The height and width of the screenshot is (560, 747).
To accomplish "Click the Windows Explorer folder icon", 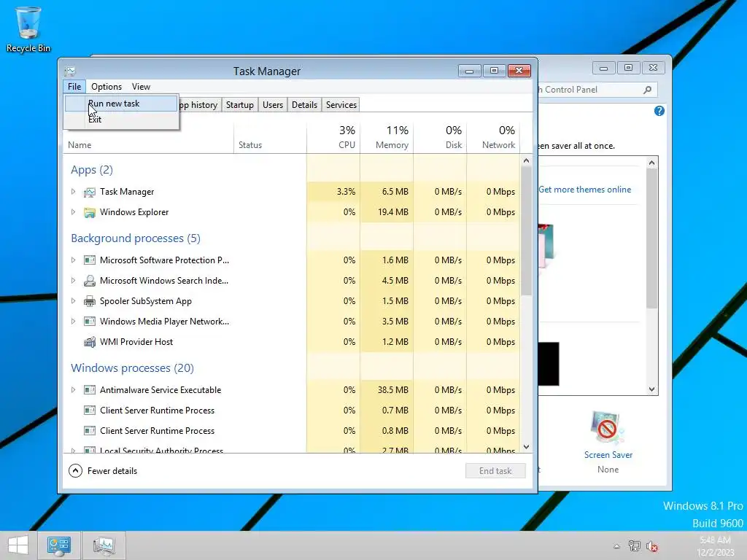I will click(90, 212).
